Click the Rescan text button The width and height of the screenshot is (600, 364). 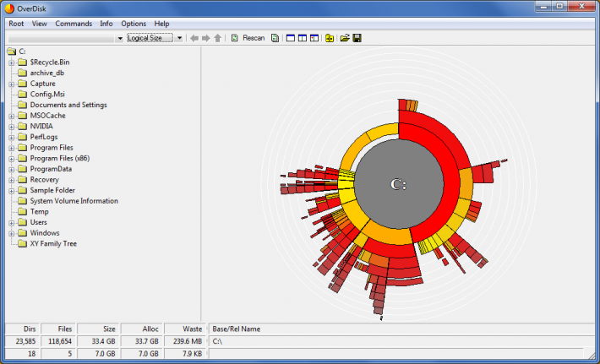[x=254, y=38]
